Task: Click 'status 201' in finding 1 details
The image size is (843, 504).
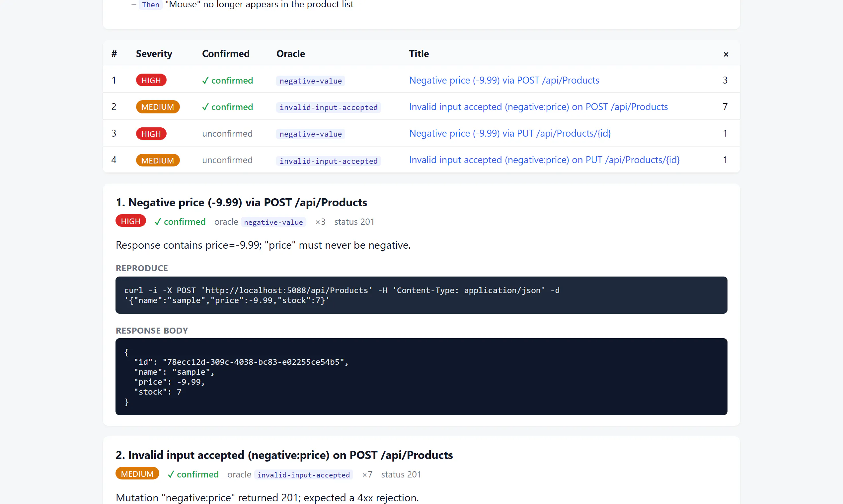Action: coord(354,222)
